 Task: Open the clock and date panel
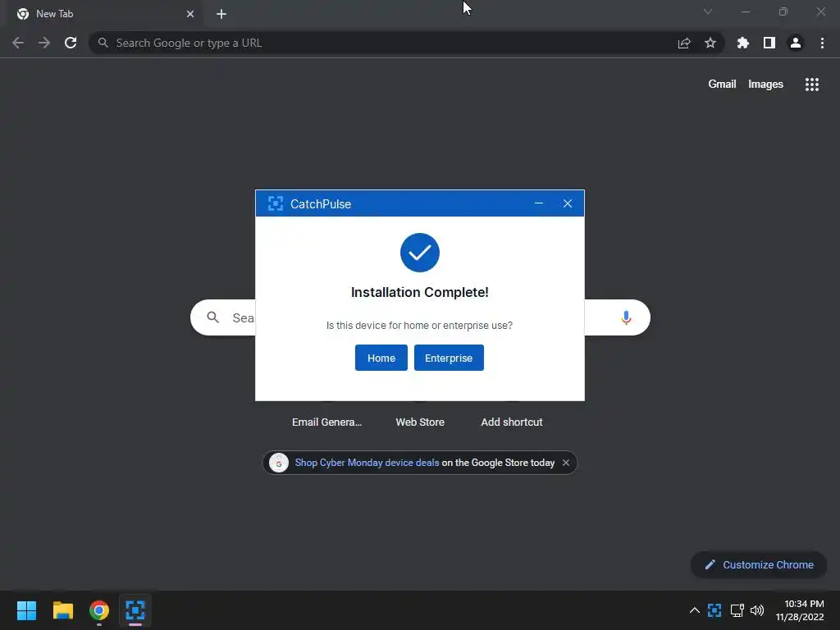coord(800,610)
